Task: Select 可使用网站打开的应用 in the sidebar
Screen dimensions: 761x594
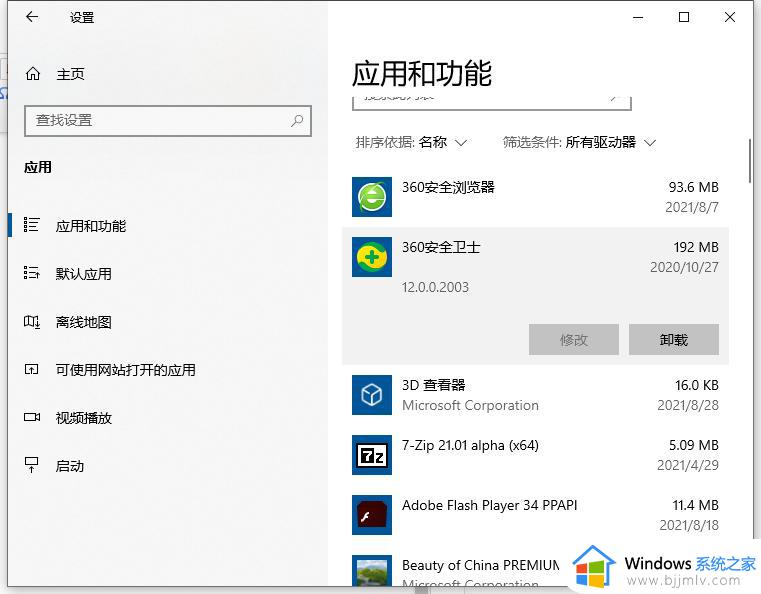Action: pyautogui.click(x=125, y=370)
